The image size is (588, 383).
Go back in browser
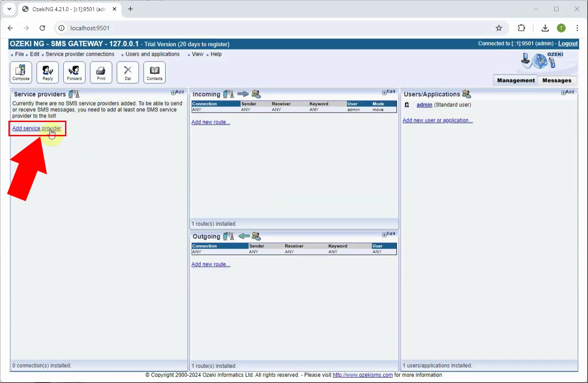pyautogui.click(x=10, y=28)
